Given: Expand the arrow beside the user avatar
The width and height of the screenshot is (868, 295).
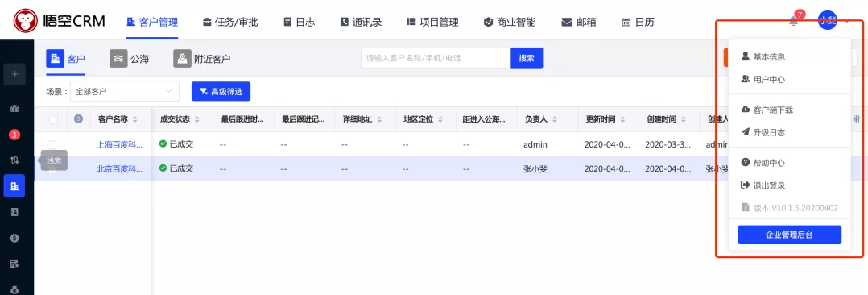Looking at the screenshot, I should pyautogui.click(x=847, y=22).
